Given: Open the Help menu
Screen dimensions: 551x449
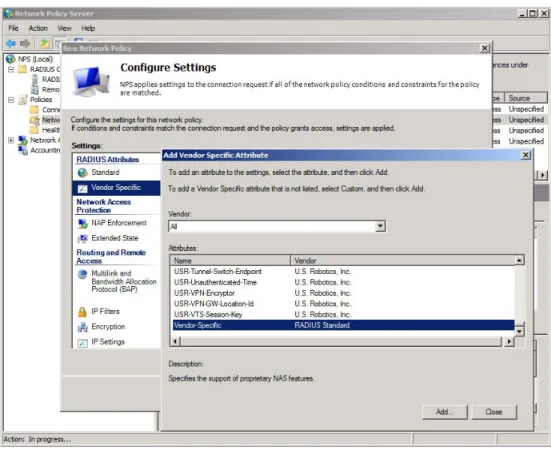Looking at the screenshot, I should (x=88, y=28).
